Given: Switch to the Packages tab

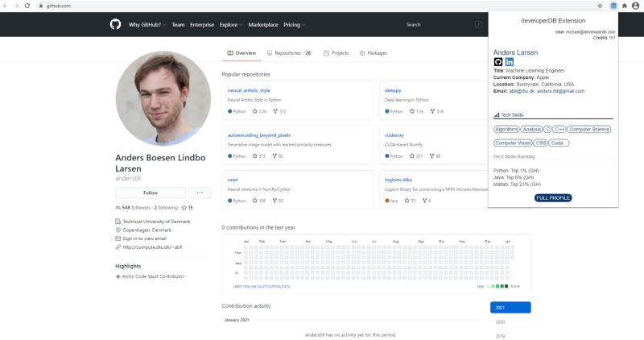Looking at the screenshot, I should click(x=374, y=53).
